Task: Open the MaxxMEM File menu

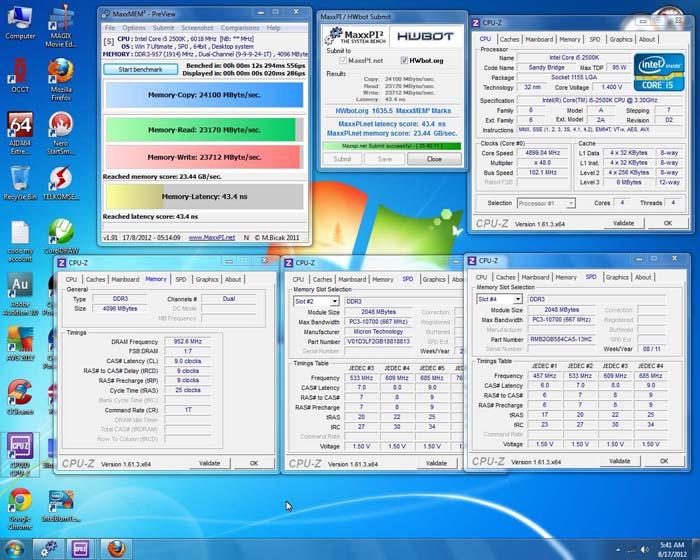Action: click(x=110, y=28)
